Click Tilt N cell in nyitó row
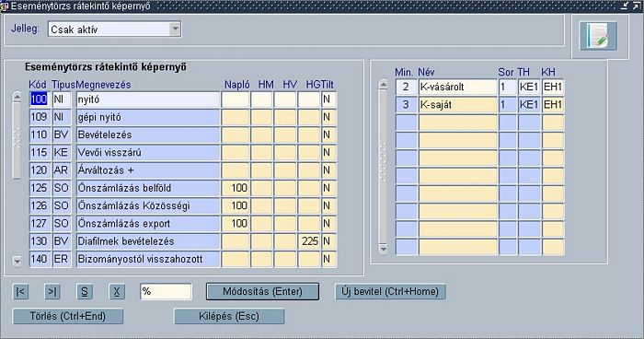The height and width of the screenshot is (339, 644). [x=329, y=99]
